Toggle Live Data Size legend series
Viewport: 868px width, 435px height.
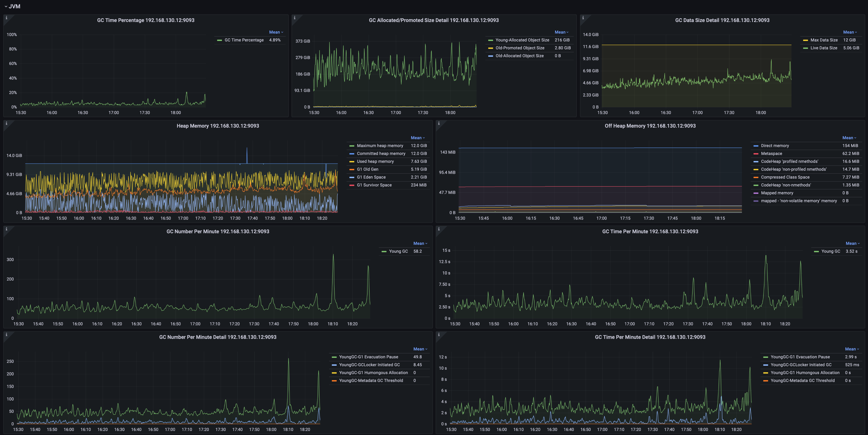tap(824, 48)
